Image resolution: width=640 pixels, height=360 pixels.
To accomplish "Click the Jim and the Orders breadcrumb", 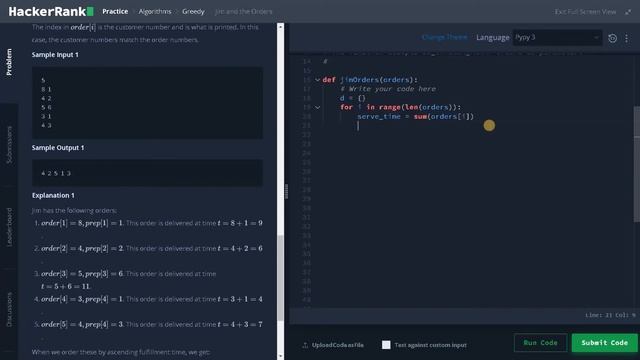I will (244, 11).
